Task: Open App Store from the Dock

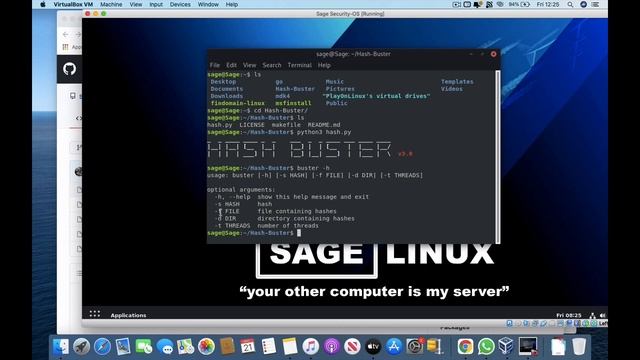Action: coord(394,347)
